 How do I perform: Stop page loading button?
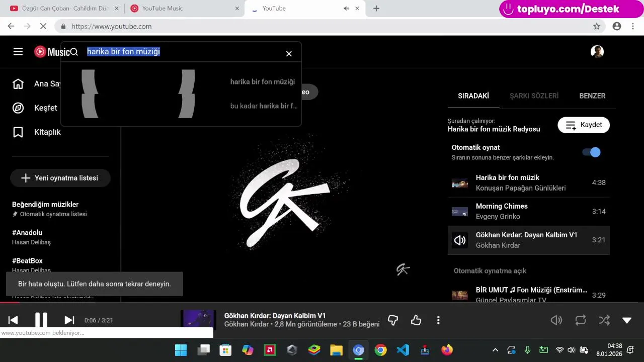pos(43,26)
